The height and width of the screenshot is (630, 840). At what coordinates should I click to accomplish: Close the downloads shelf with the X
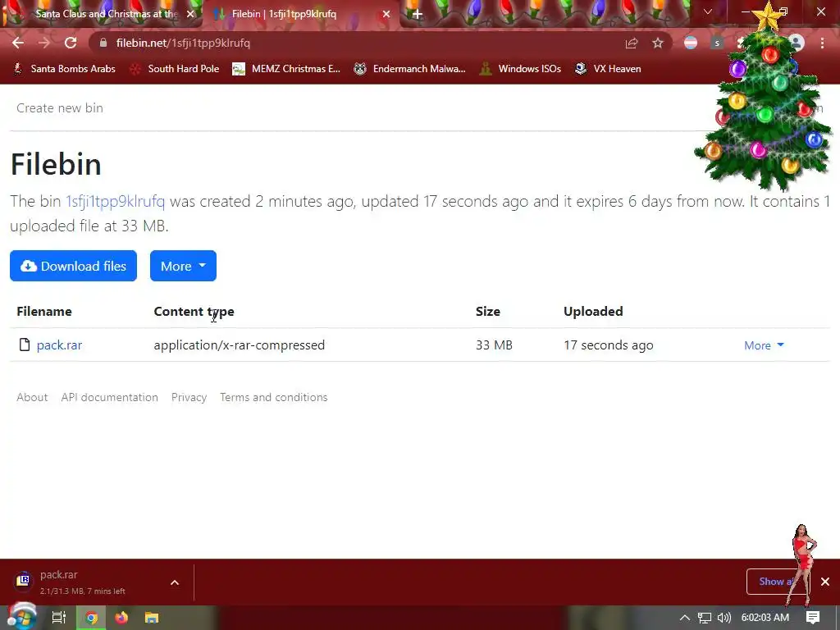[825, 582]
